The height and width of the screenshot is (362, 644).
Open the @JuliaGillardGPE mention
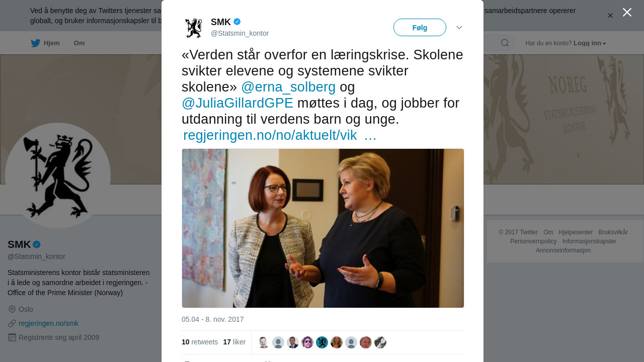click(237, 103)
